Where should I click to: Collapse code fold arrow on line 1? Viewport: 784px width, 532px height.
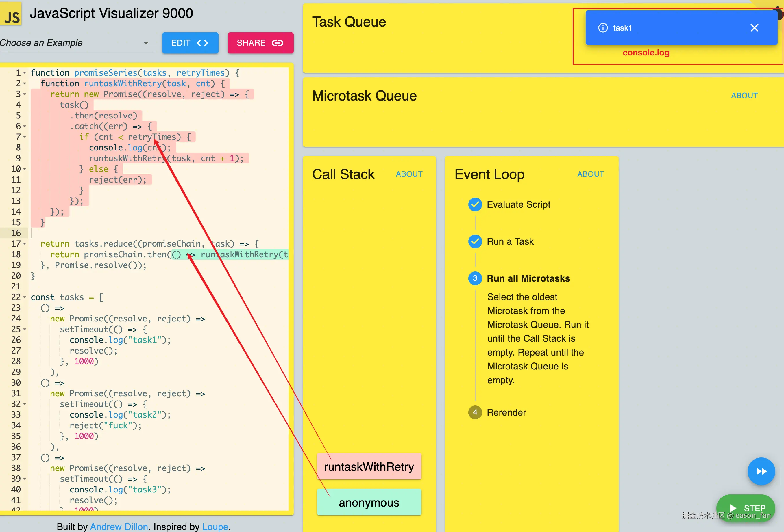25,73
